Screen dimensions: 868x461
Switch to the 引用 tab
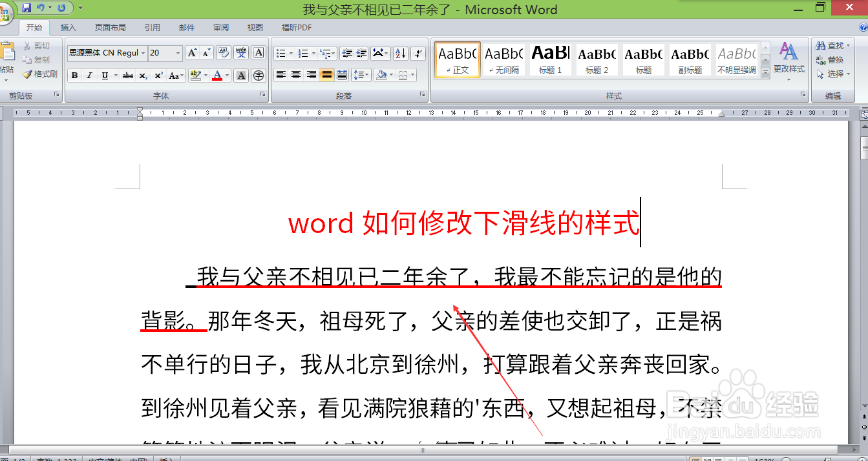coord(153,27)
